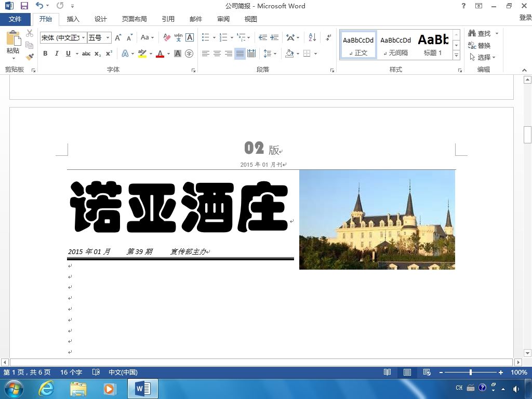This screenshot has width=532, height=399.
Task: Click the Sort A-Z icon
Action: (x=312, y=37)
